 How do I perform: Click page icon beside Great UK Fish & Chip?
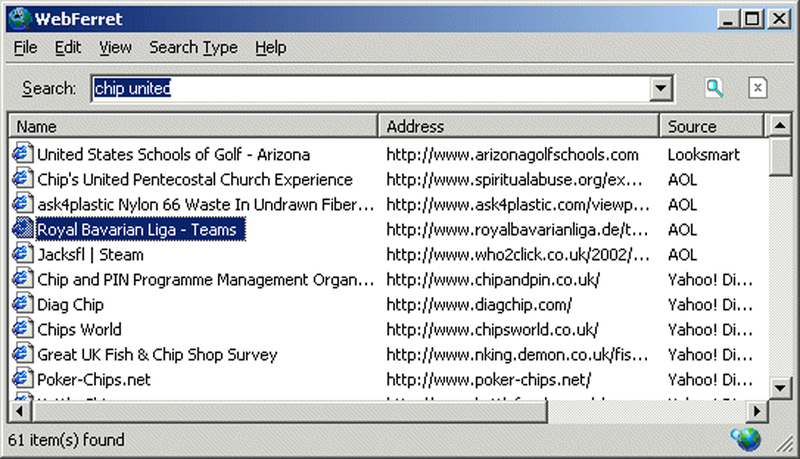(x=22, y=354)
